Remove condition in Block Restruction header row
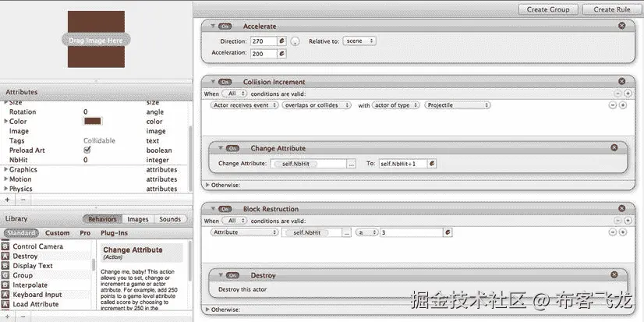644x322 pixels. click(x=617, y=221)
